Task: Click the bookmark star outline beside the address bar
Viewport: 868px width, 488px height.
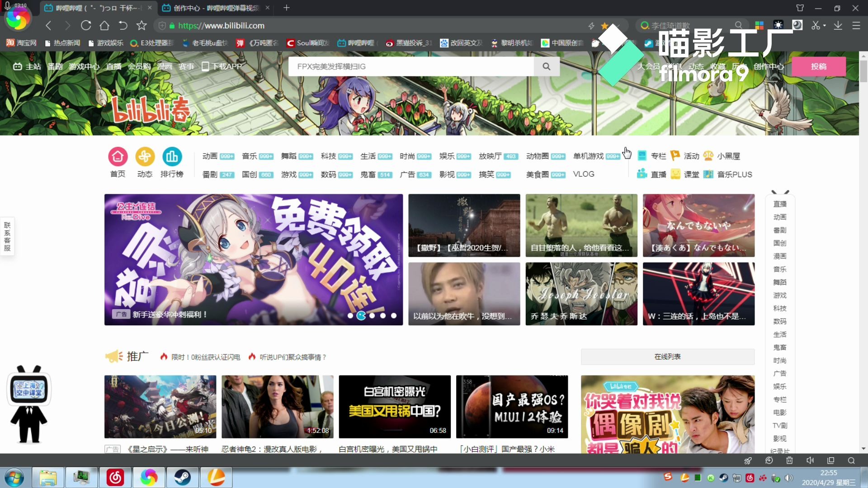Action: (142, 26)
